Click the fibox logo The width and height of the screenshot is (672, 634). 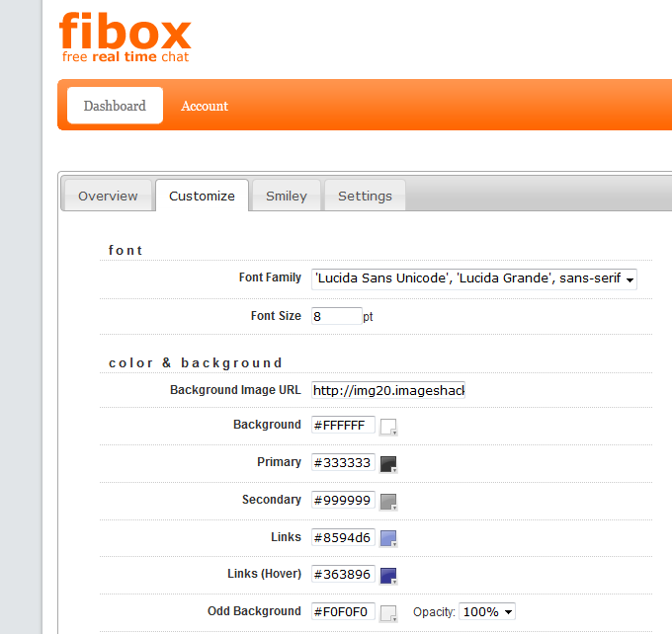pyautogui.click(x=125, y=37)
